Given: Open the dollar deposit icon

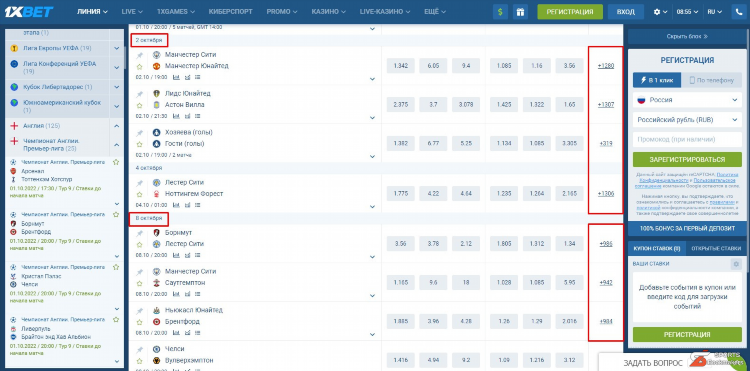Looking at the screenshot, I should 500,12.
